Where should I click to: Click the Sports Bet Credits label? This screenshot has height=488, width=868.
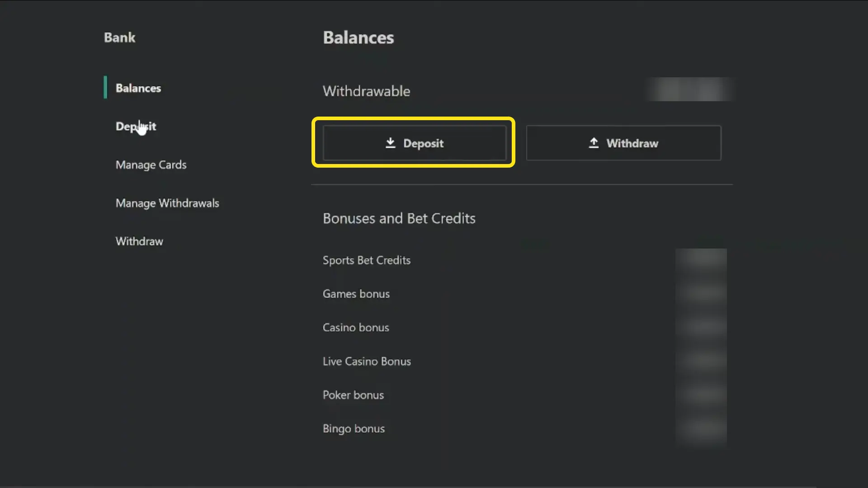[367, 260]
